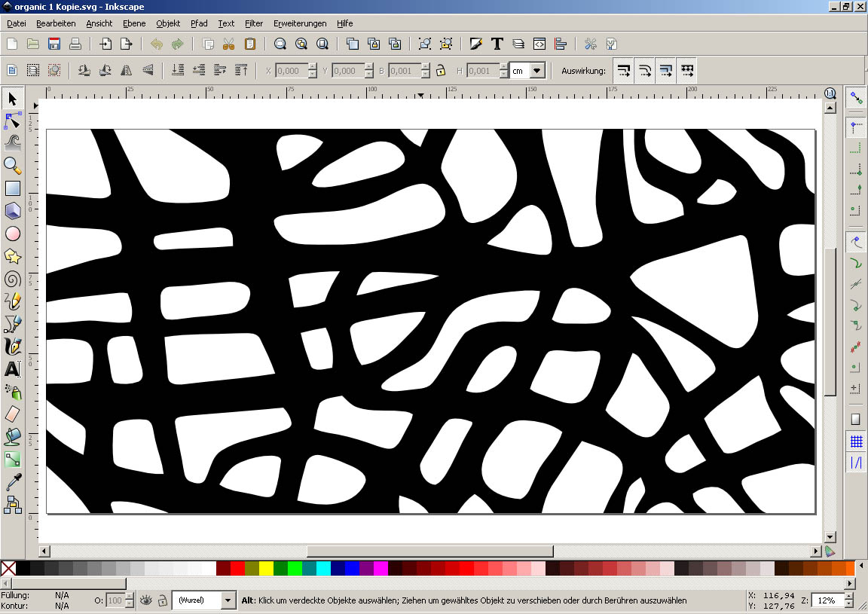Screen dimensions: 868x614
Task: Expand the (Wurzel) layer dropdown
Action: tap(228, 600)
